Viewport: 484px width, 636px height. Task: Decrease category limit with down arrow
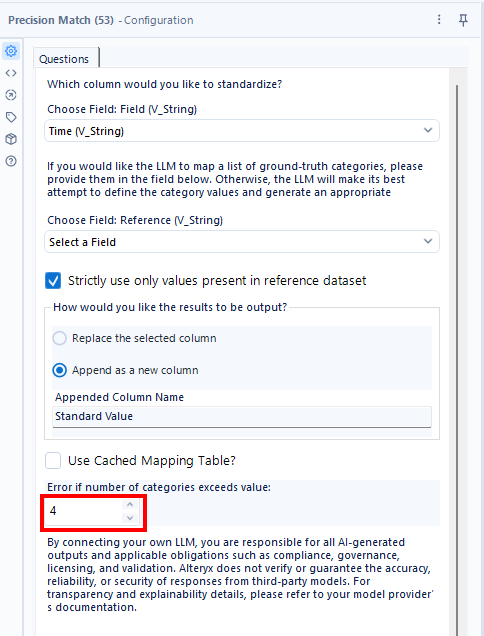point(130,518)
